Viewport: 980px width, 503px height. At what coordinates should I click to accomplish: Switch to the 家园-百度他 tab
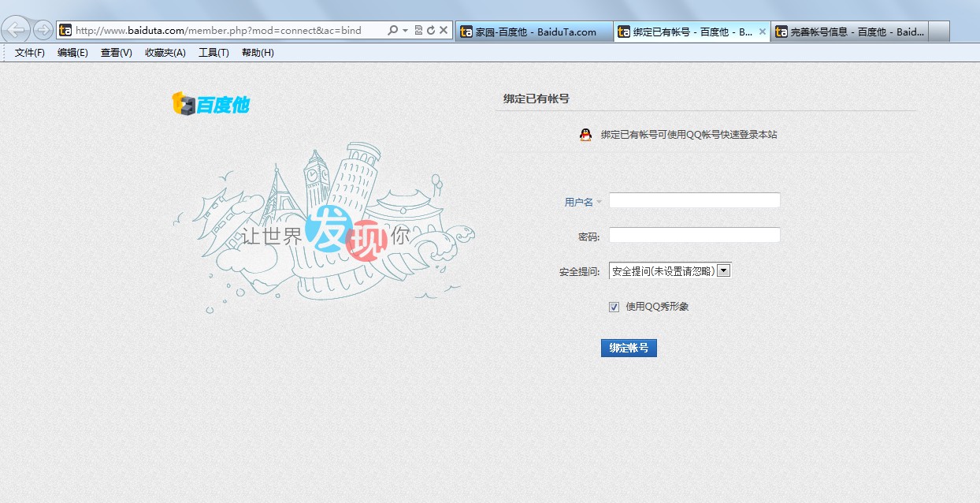(534, 32)
